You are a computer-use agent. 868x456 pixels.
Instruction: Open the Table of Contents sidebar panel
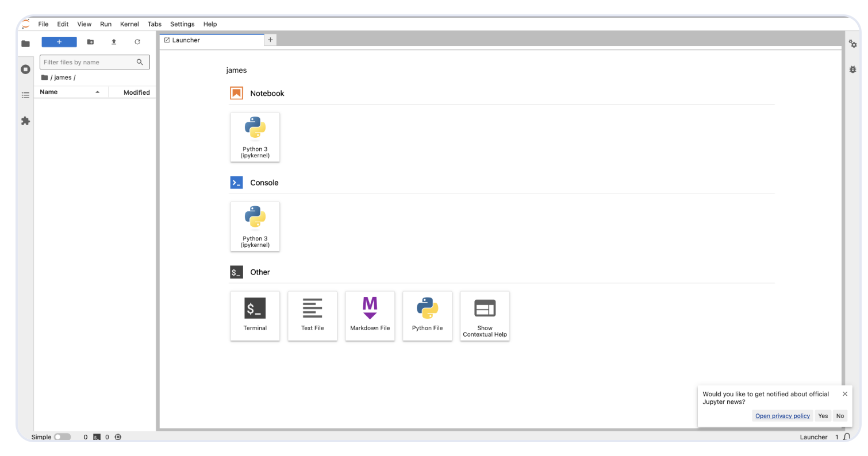[x=25, y=95]
